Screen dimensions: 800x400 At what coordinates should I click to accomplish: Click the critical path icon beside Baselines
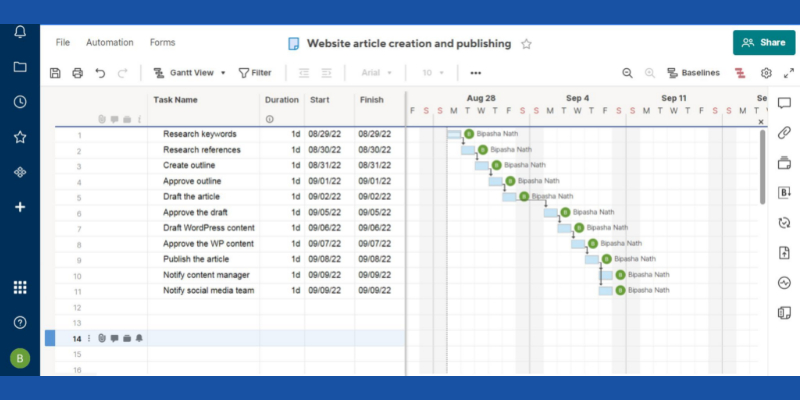[741, 73]
